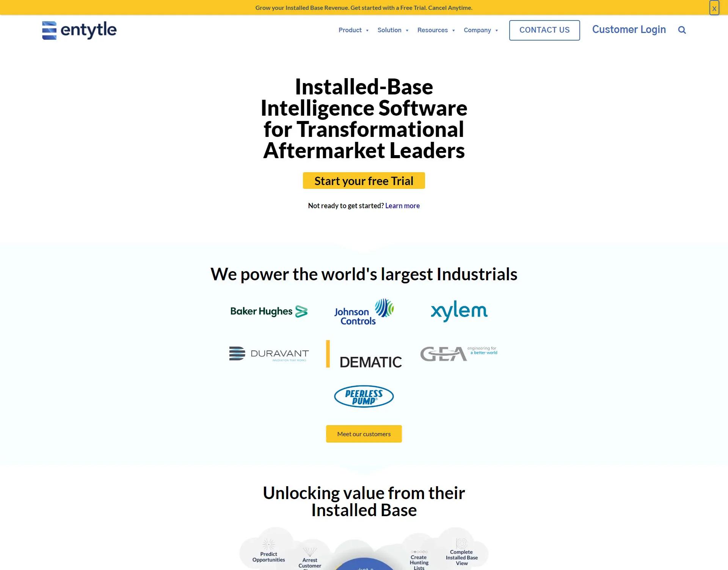Click the GEA logo
Viewport: 728px width, 570px height.
459,353
